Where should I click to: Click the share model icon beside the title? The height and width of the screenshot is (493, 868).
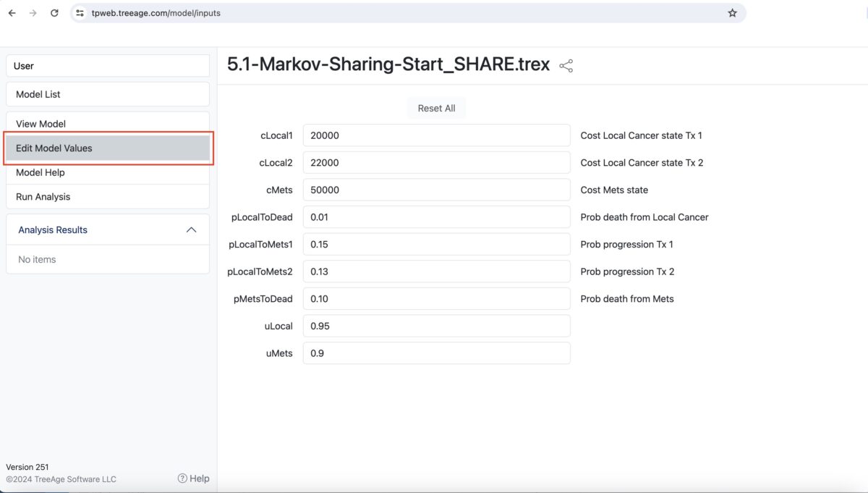[x=565, y=64]
